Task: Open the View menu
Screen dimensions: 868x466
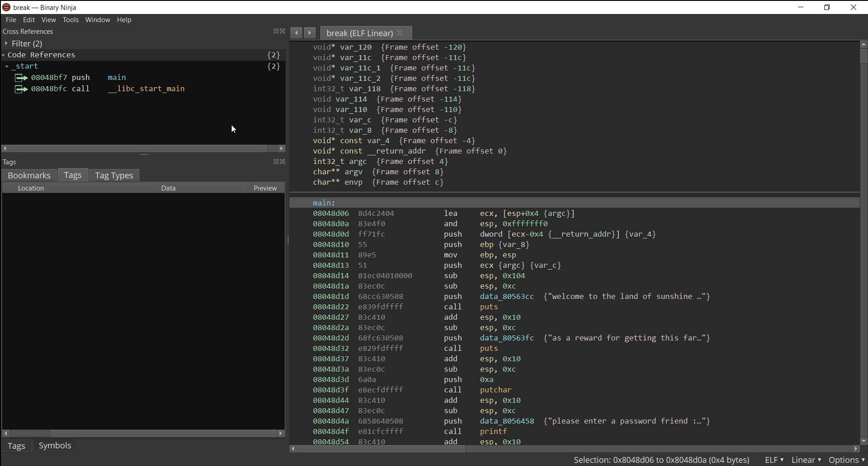Action: (49, 20)
